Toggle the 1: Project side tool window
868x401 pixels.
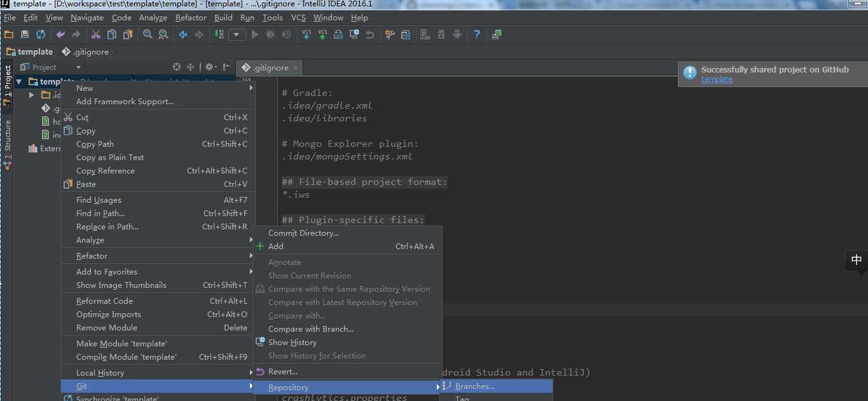[x=7, y=85]
